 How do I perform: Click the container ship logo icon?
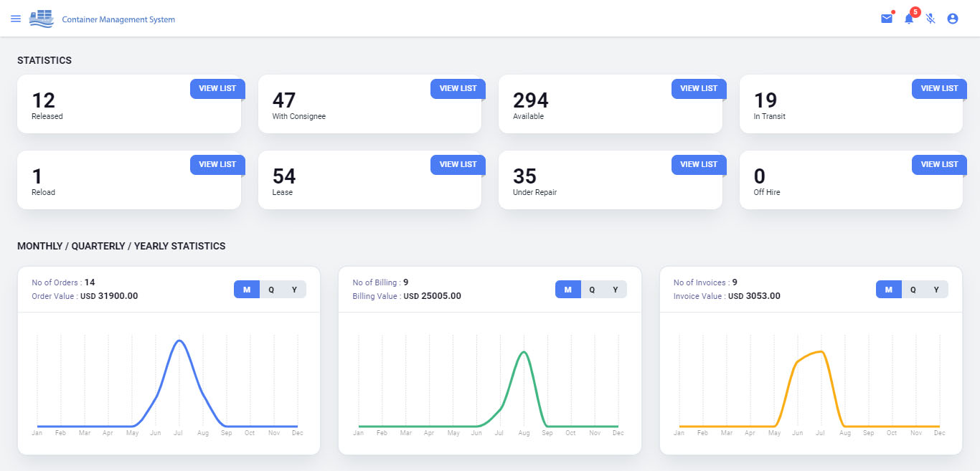coord(42,19)
